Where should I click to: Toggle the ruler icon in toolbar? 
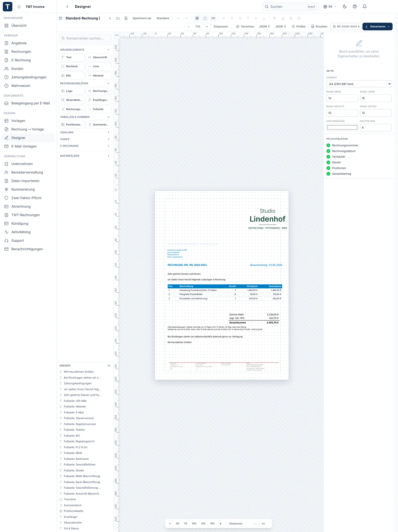[213, 18]
